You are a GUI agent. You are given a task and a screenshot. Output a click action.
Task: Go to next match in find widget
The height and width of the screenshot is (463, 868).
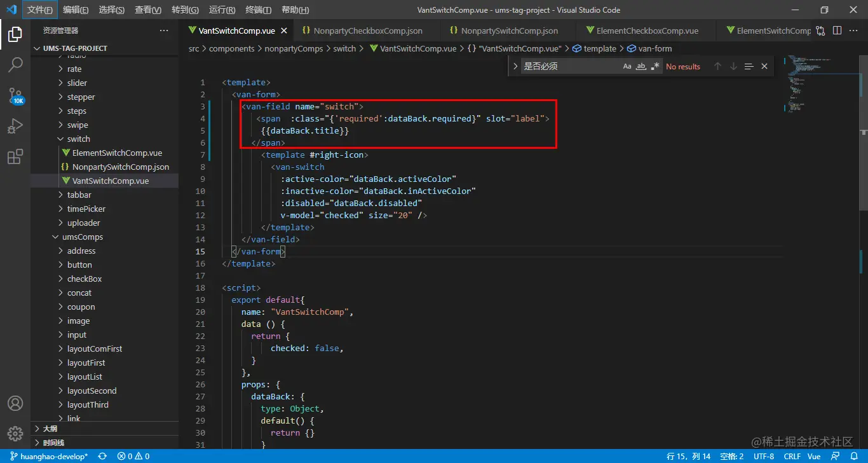click(733, 66)
